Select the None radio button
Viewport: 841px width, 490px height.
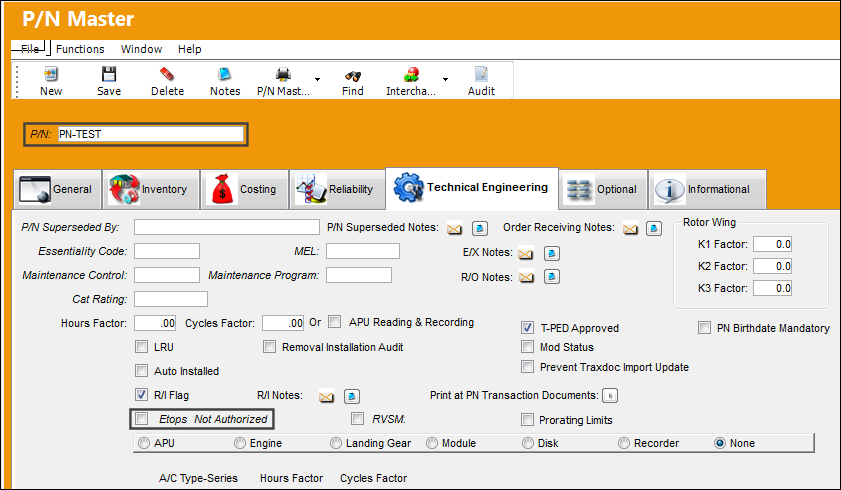point(720,443)
